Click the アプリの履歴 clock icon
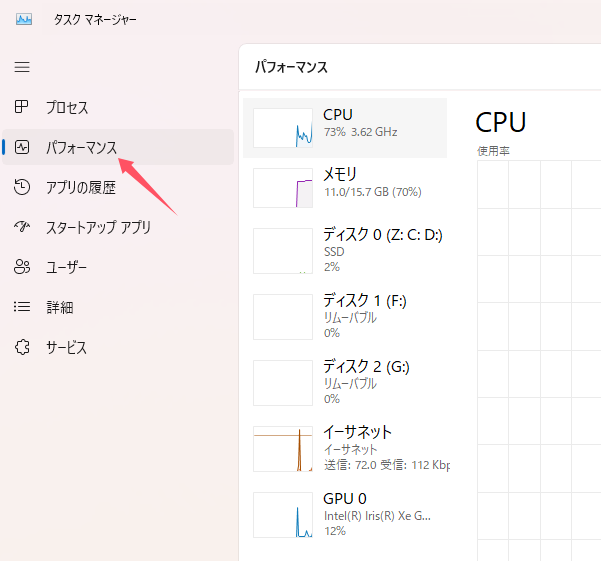601x561 pixels. tap(22, 187)
